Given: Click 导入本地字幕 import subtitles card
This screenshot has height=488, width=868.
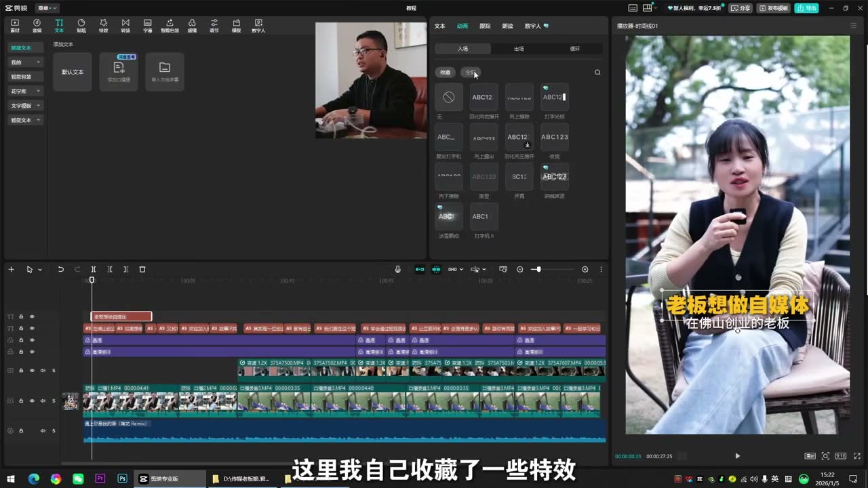Looking at the screenshot, I should 165,71.
